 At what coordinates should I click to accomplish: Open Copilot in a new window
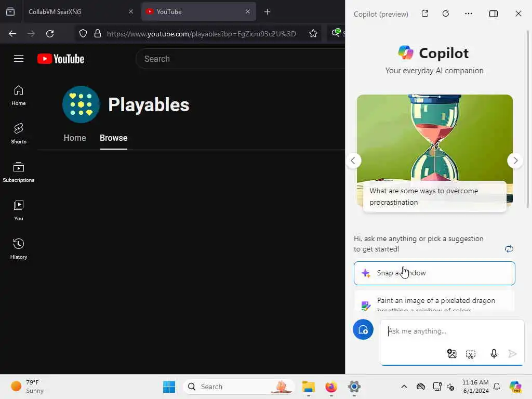coord(425,14)
